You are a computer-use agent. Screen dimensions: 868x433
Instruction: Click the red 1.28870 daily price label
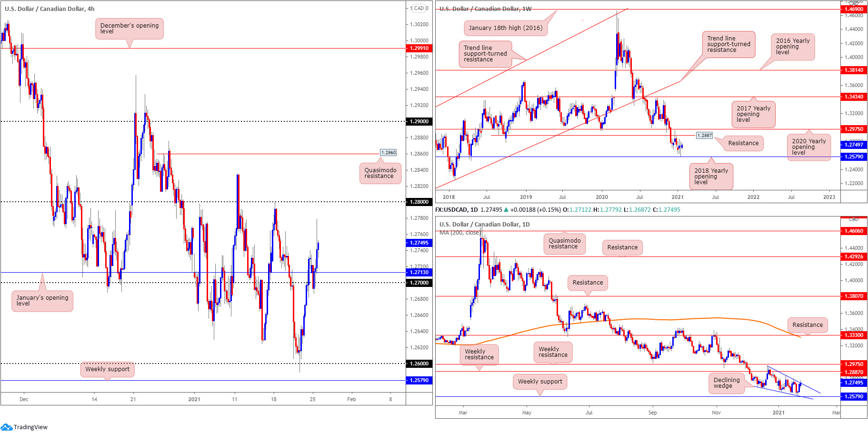(x=853, y=372)
